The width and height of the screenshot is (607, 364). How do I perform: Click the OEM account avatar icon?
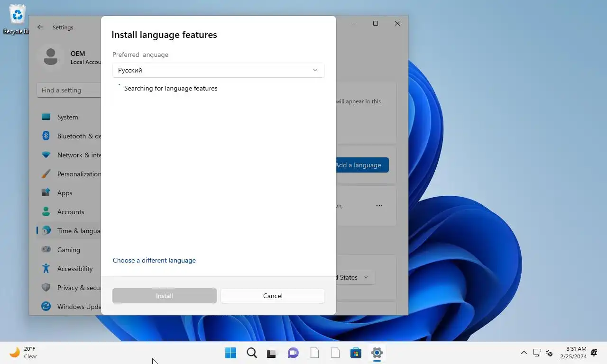click(x=51, y=57)
